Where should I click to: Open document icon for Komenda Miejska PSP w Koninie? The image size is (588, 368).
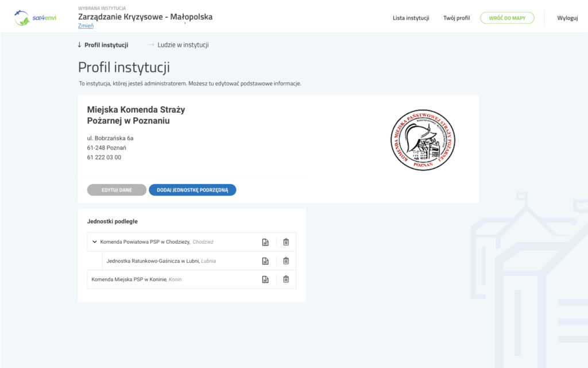pyautogui.click(x=265, y=279)
